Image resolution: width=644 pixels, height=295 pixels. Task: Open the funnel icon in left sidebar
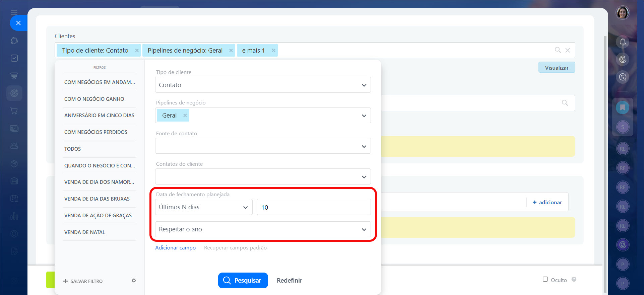tap(14, 76)
